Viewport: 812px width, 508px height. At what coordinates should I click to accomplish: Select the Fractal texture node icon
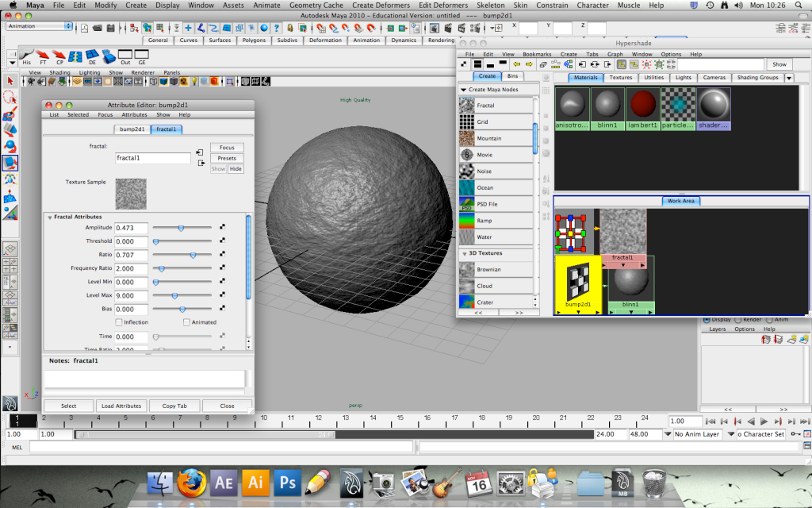tap(467, 106)
